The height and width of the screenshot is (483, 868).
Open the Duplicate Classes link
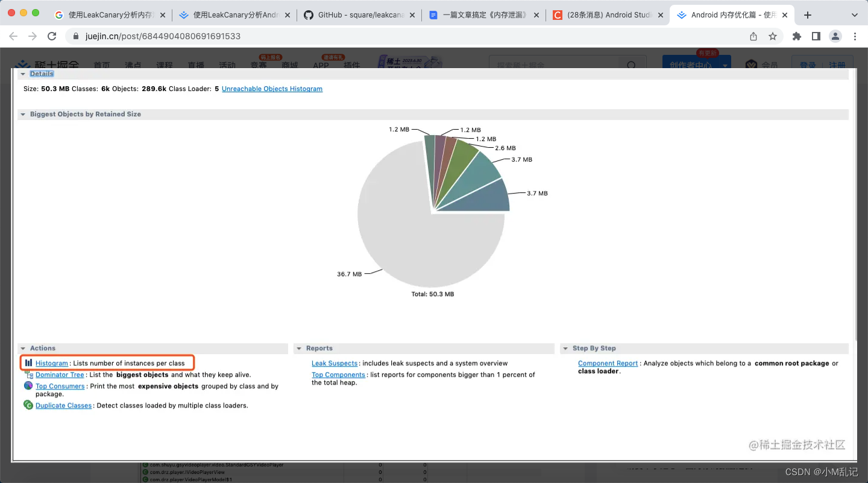pos(63,405)
